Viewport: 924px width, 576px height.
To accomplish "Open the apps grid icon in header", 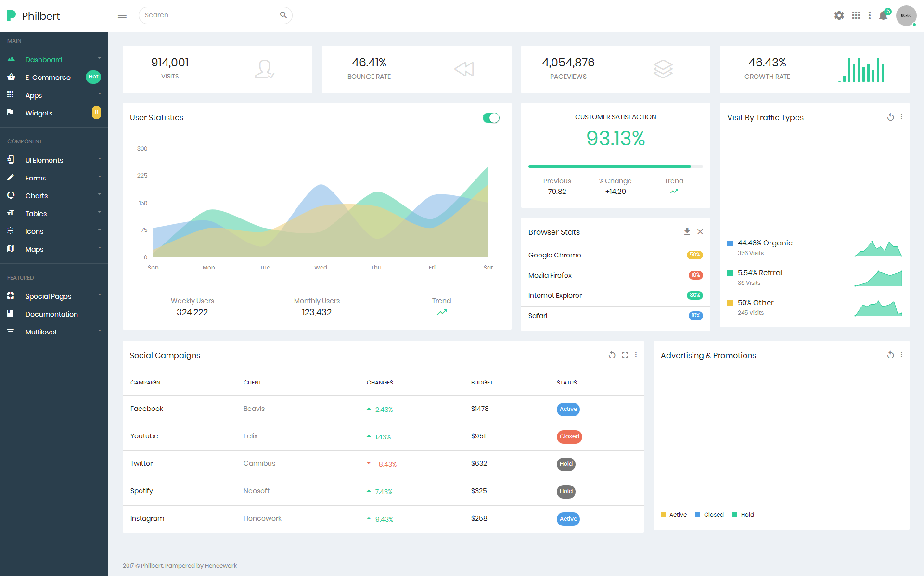I will pos(856,15).
